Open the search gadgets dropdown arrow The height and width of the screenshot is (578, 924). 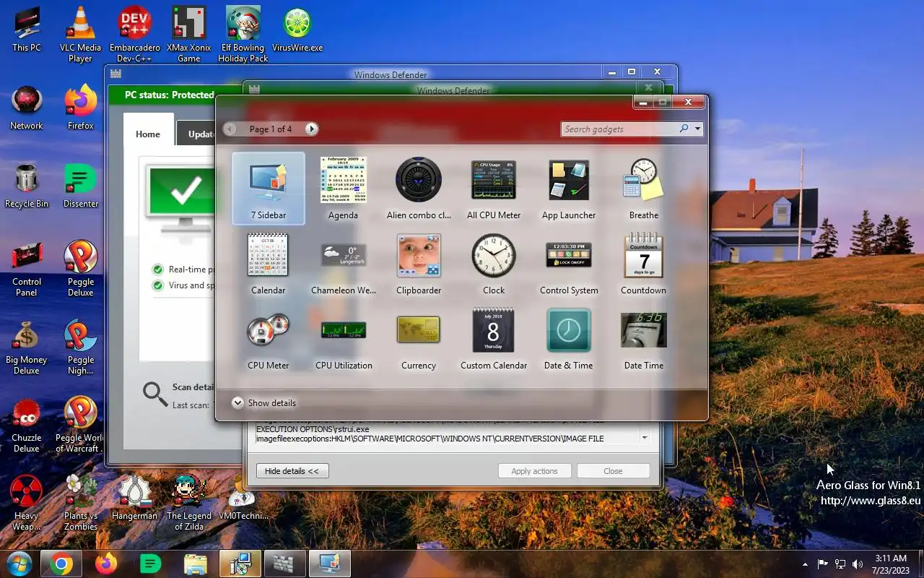click(x=697, y=129)
